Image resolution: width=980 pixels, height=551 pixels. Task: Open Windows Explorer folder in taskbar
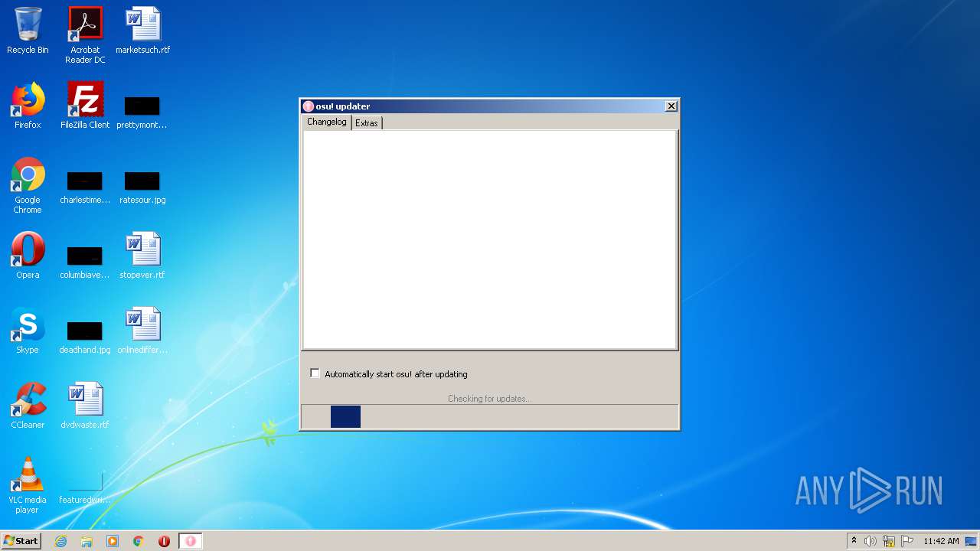click(87, 541)
